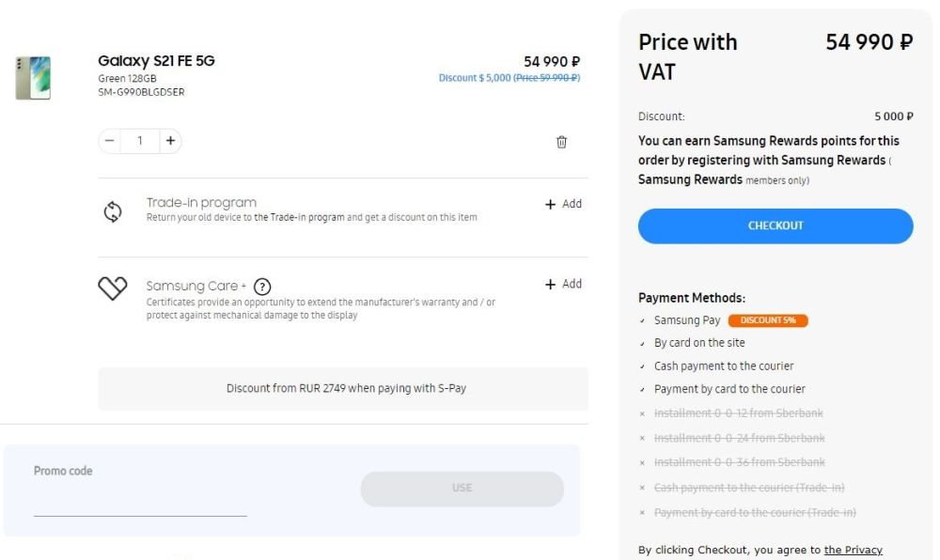The image size is (940, 560).
Task: Click the Trade-in program arrows icon
Action: pos(112,211)
